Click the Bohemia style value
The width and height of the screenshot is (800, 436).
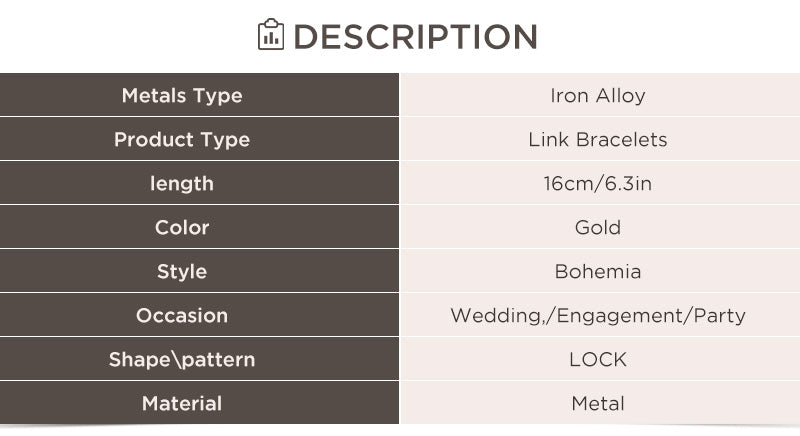[x=597, y=271]
